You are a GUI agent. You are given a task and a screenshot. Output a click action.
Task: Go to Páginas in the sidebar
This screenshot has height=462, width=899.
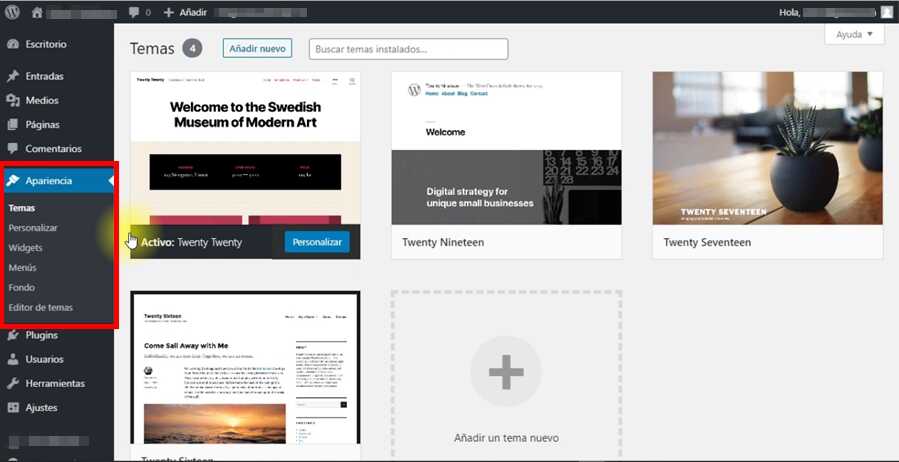pos(42,124)
